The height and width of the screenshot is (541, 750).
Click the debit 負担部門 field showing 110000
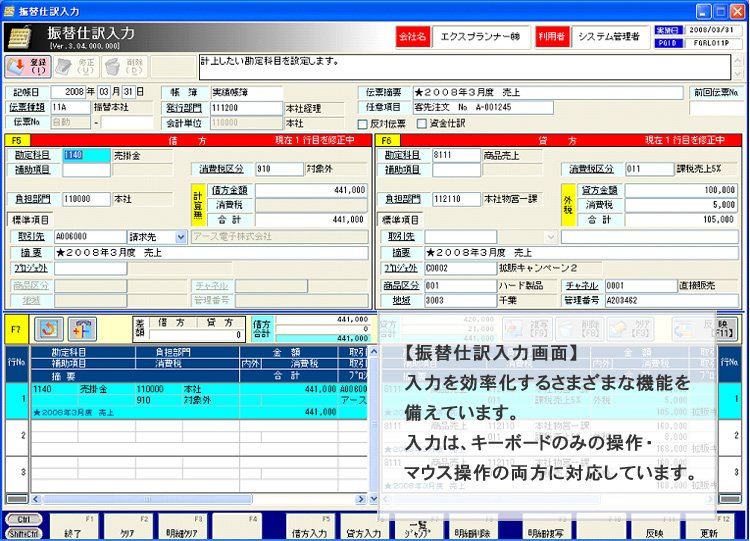pos(86,199)
